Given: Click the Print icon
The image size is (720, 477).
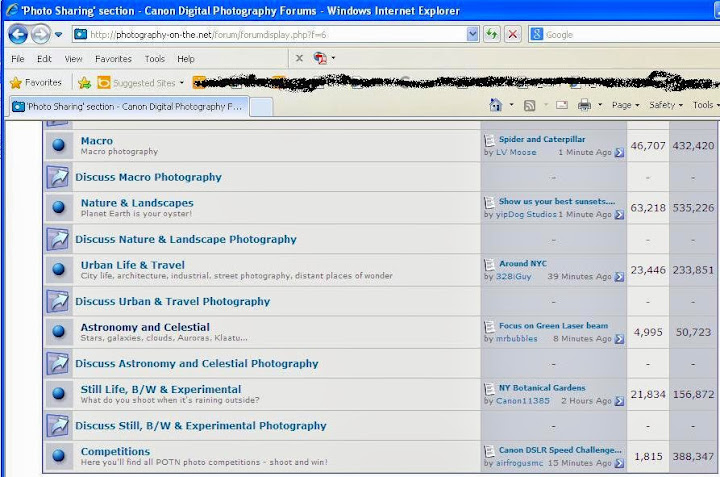Looking at the screenshot, I should pos(584,105).
